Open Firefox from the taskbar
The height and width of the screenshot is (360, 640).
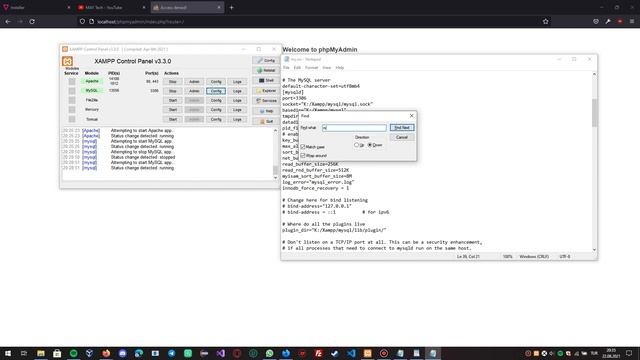coord(106,353)
